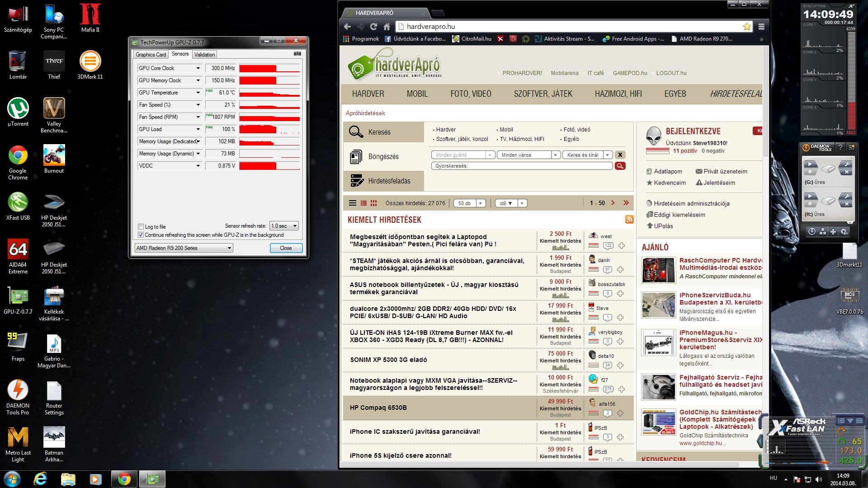Click the Gyorskeresés search input field
This screenshot has width=868, height=488.
point(522,166)
